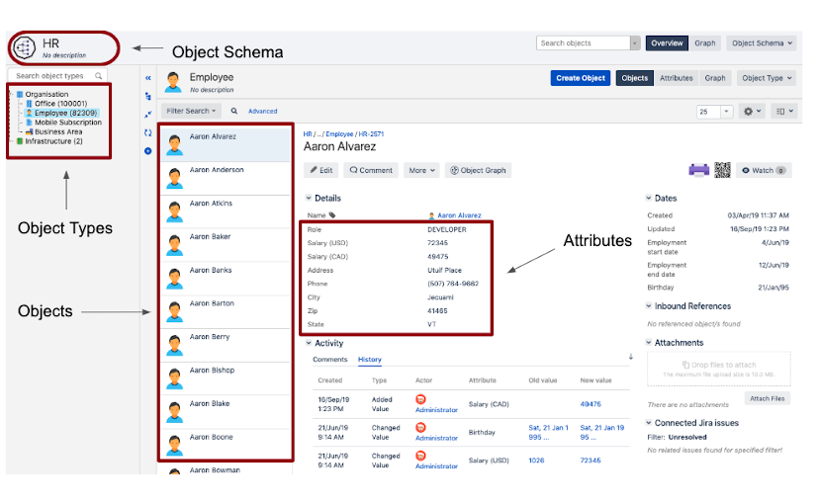
Task: Expand the More actions dropdown
Action: tap(421, 170)
